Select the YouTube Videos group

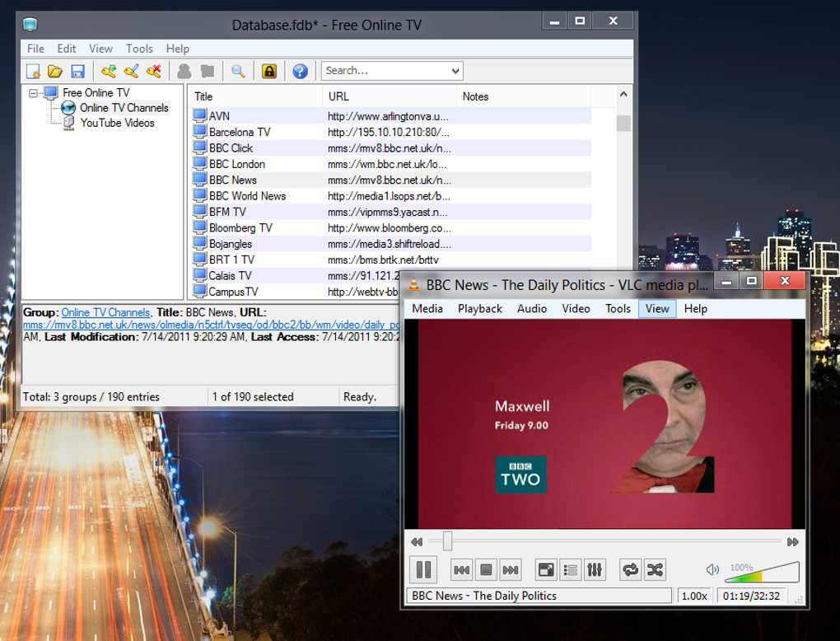pyautogui.click(x=117, y=123)
